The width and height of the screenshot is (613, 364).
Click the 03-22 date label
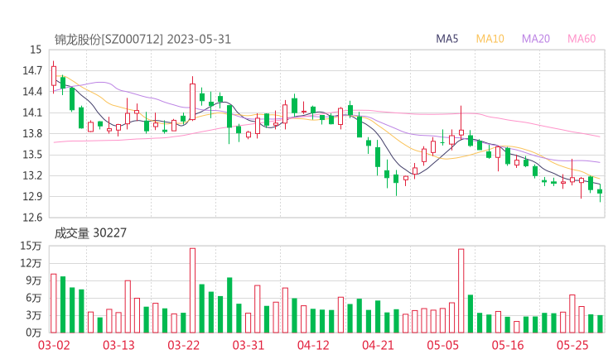click(183, 345)
